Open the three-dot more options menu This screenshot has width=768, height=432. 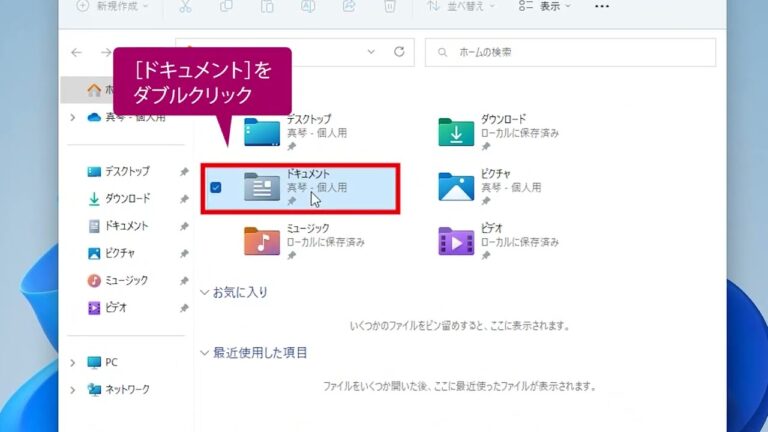tap(602, 6)
